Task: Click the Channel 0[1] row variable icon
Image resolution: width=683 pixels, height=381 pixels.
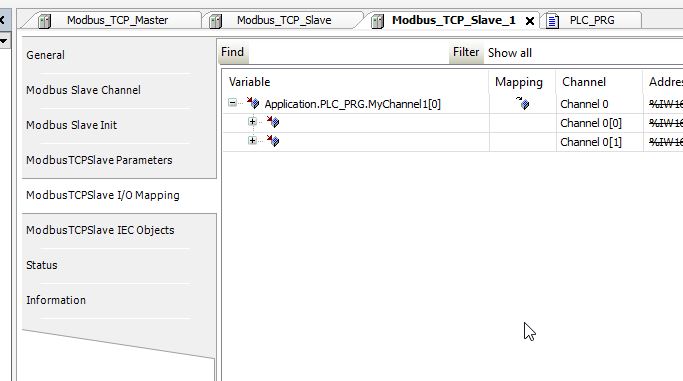Action: tap(273, 141)
